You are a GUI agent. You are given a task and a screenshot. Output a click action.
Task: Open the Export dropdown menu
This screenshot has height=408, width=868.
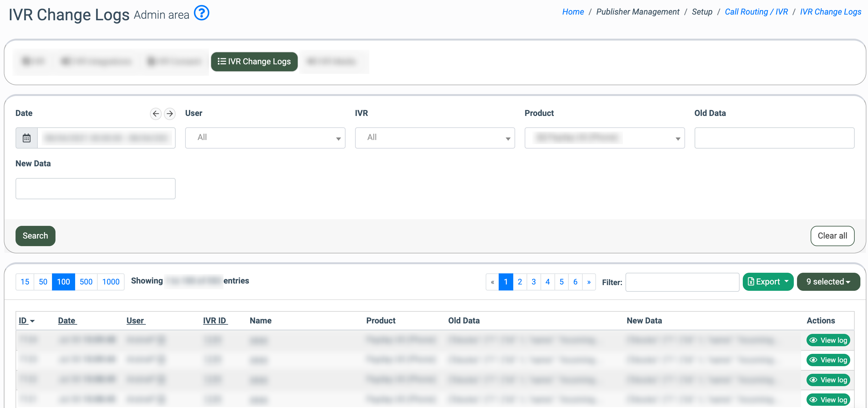coord(768,282)
